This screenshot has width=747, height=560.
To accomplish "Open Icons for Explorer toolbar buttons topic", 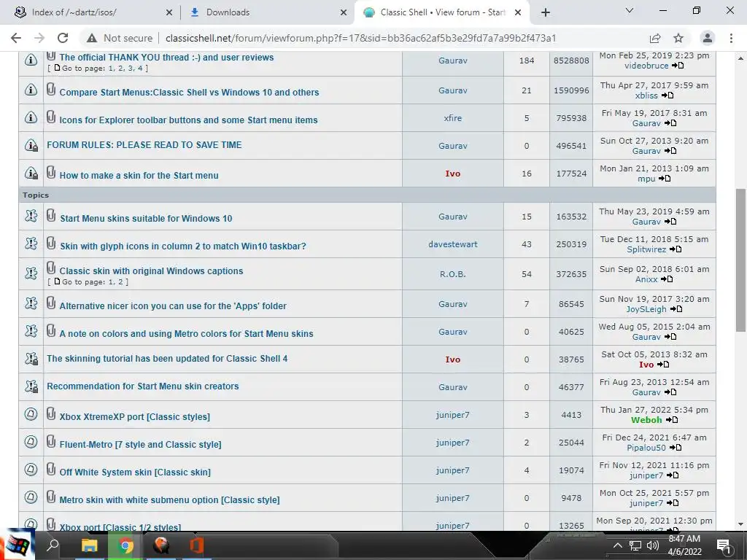I will click(189, 120).
